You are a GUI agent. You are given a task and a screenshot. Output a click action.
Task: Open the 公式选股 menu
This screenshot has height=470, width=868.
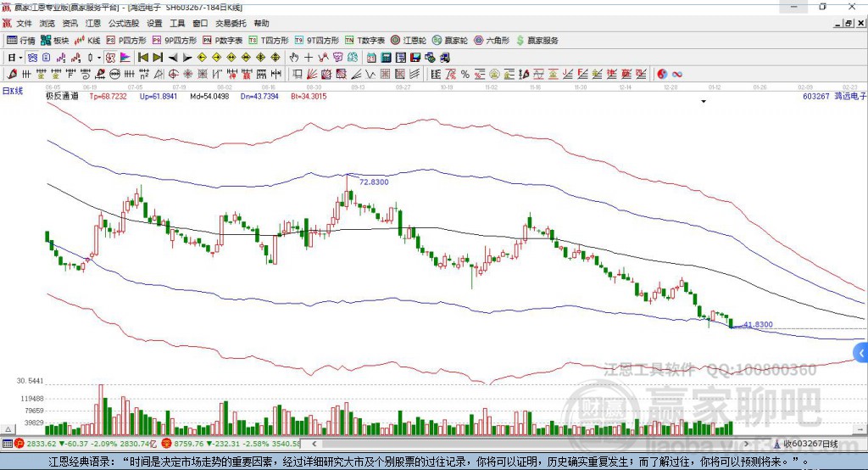[124, 23]
